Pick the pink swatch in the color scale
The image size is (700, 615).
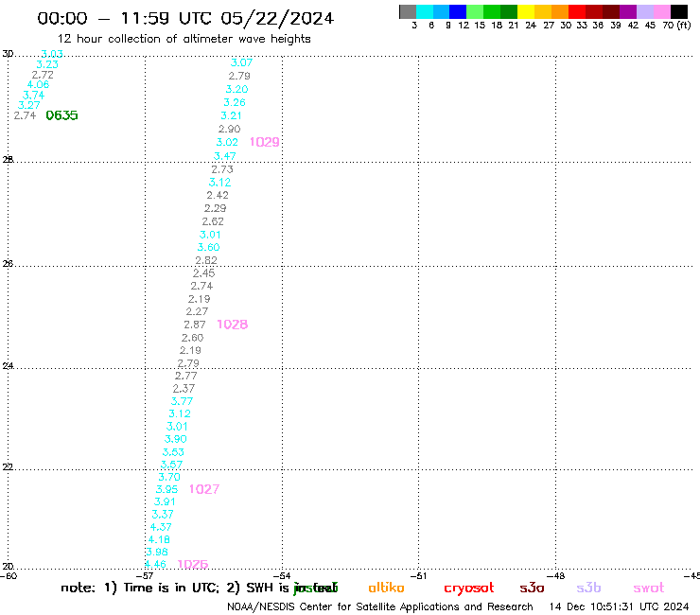(x=661, y=12)
